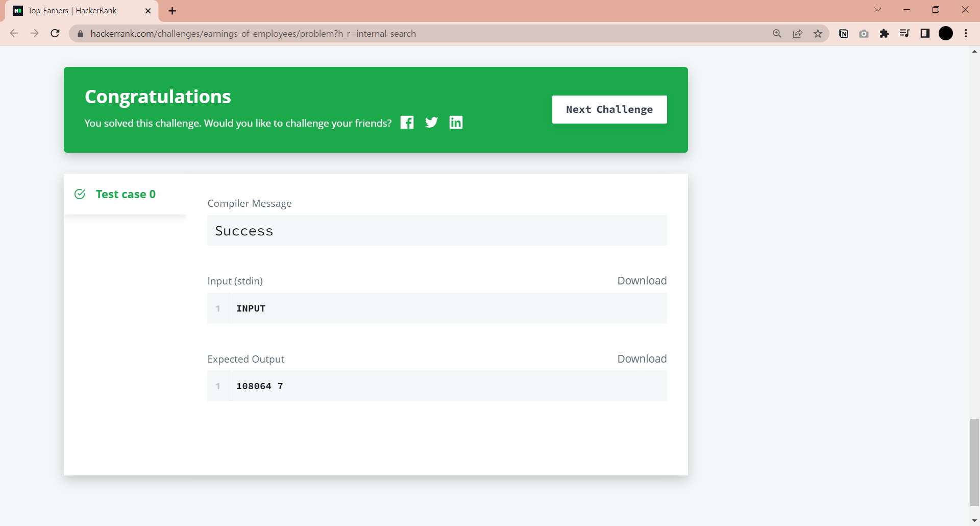Switch to Top Earners HackerRank tab
Image resolution: width=980 pixels, height=526 pixels.
82,11
